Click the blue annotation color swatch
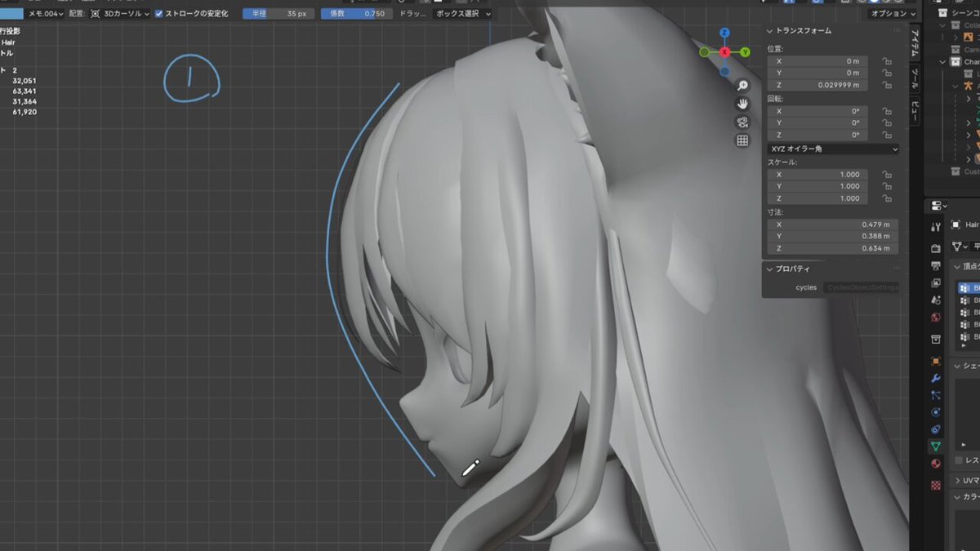Screen dimensions: 980x551 coord(11,14)
